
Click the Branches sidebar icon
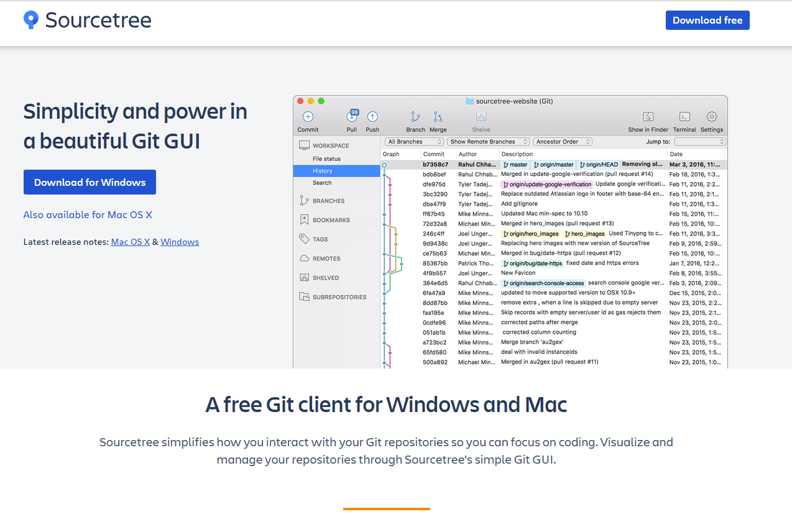pos(304,201)
